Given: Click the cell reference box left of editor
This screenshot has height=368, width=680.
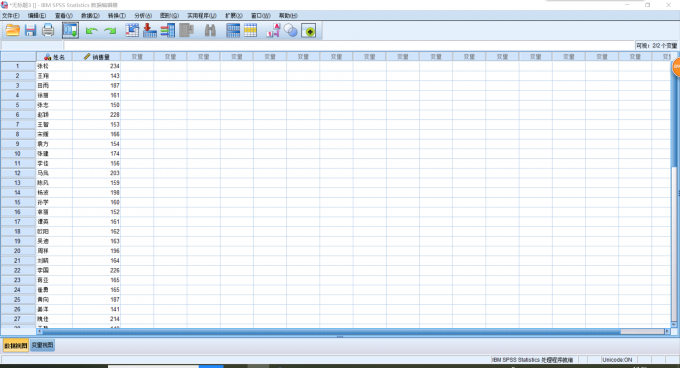Looking at the screenshot, I should [x=32, y=46].
